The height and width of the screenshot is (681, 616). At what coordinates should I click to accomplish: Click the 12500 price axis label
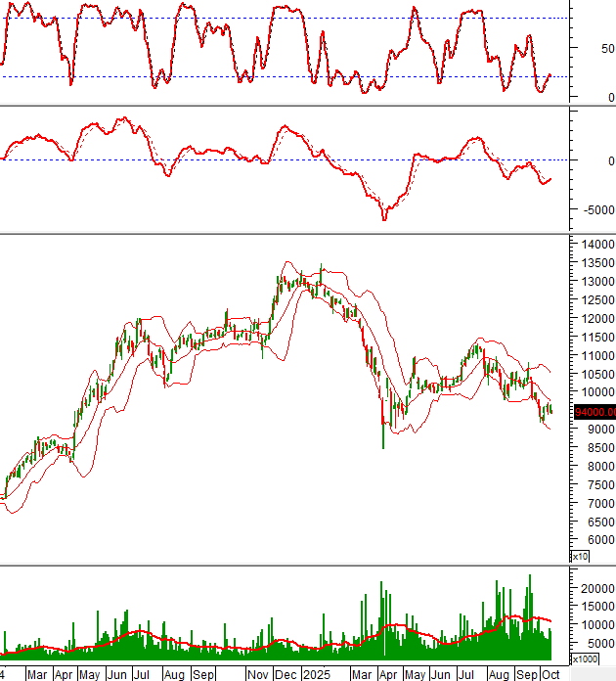coord(595,300)
